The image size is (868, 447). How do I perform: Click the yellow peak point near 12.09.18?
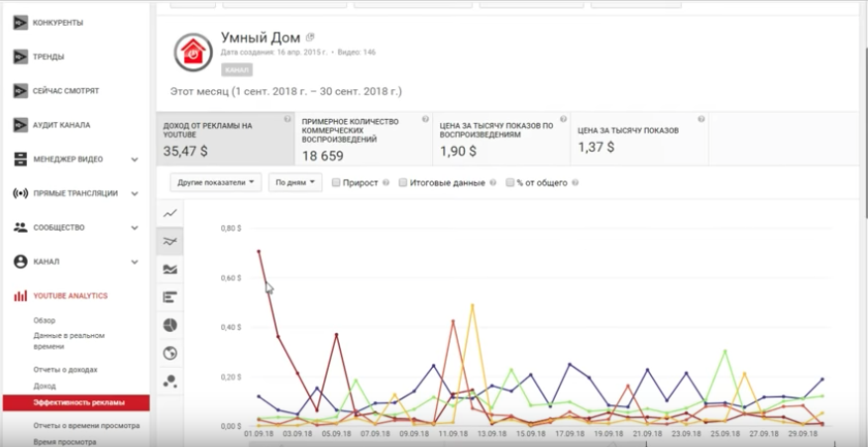(473, 305)
